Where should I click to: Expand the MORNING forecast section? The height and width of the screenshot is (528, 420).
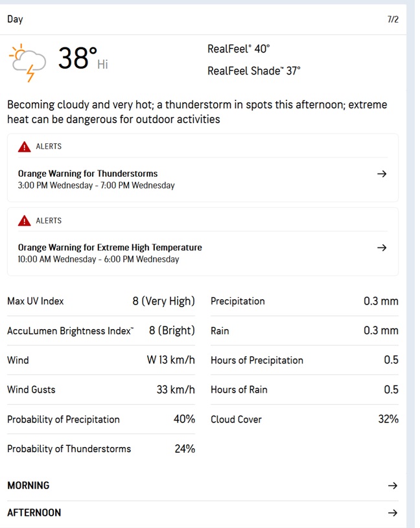(29, 485)
